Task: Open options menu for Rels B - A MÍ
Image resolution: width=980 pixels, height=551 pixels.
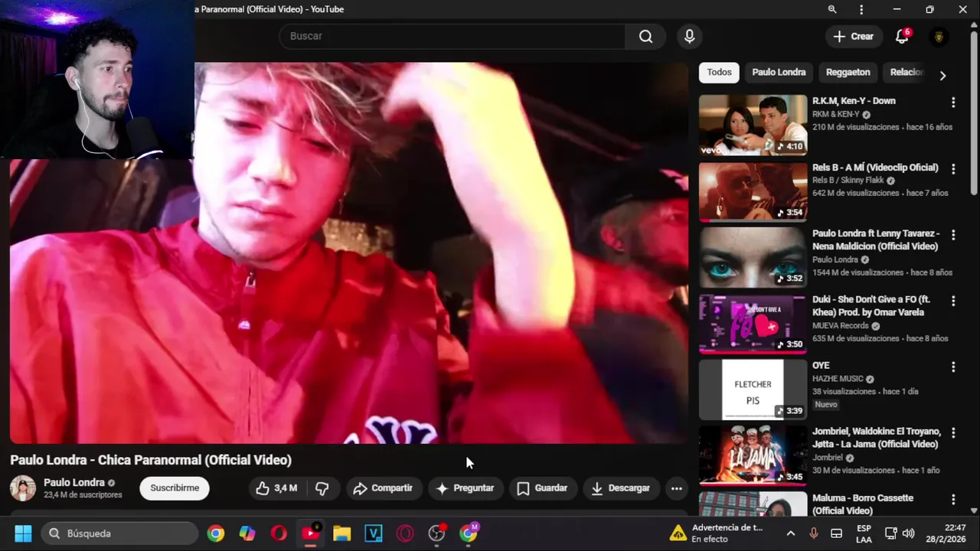Action: (953, 169)
